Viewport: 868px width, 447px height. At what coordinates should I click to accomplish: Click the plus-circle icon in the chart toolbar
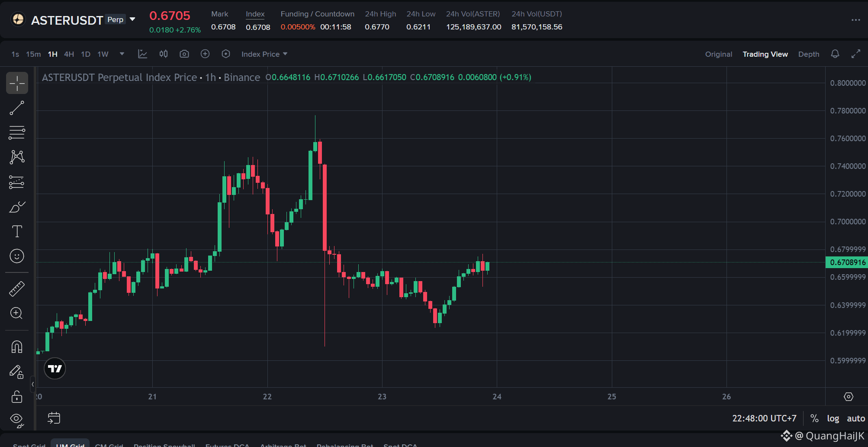(205, 54)
